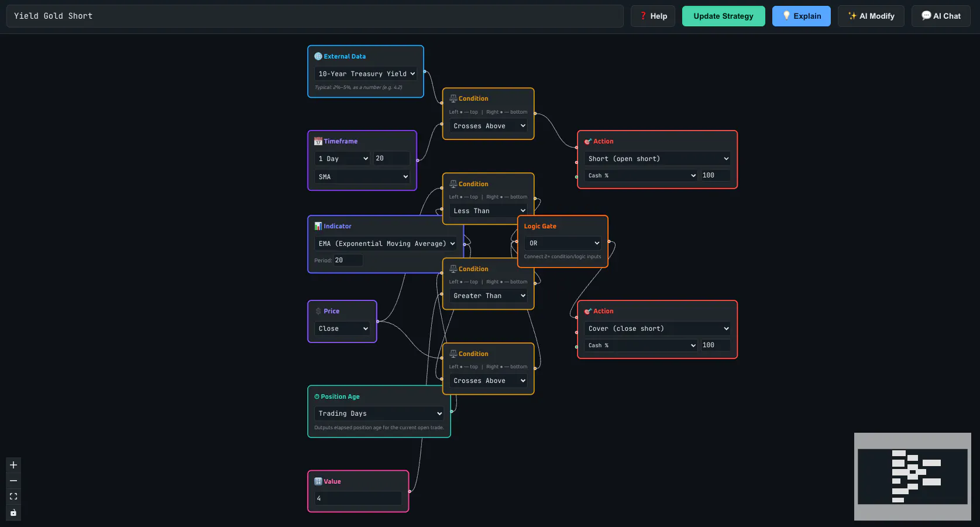Click the Value node number icon

coord(318,481)
